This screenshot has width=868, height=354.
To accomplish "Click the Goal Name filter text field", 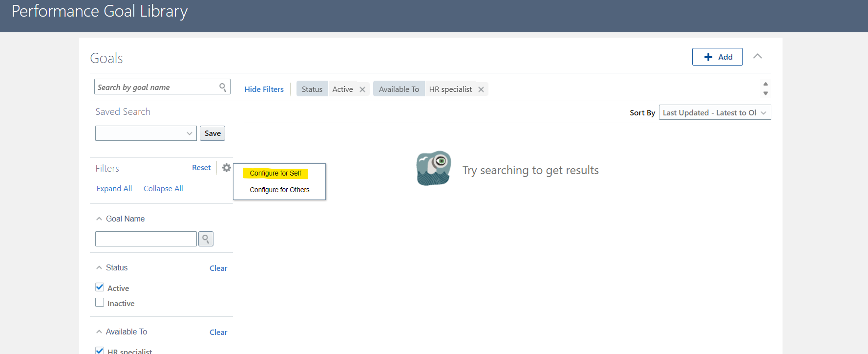I will (x=146, y=239).
